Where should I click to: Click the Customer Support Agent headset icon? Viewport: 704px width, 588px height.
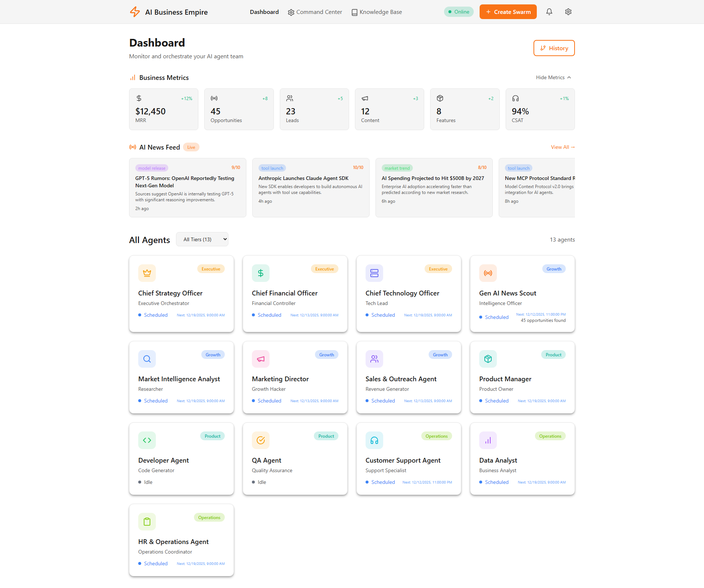click(374, 440)
